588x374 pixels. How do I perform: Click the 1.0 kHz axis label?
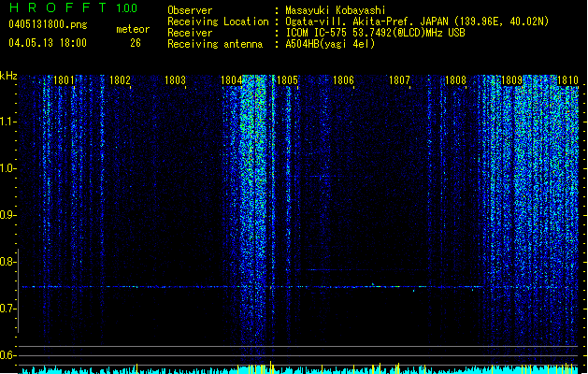coord(7,168)
